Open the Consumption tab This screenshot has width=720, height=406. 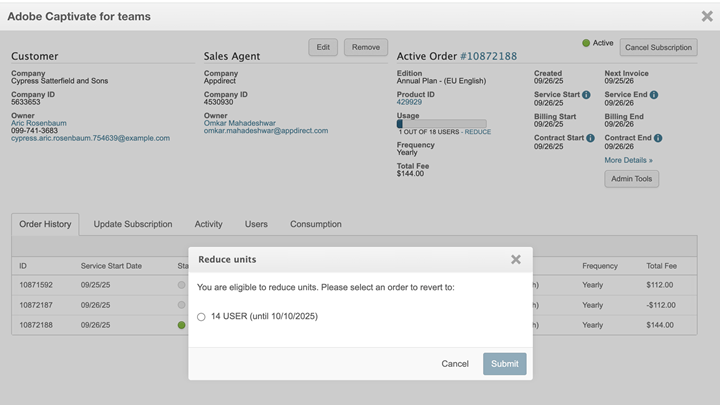[x=316, y=224]
